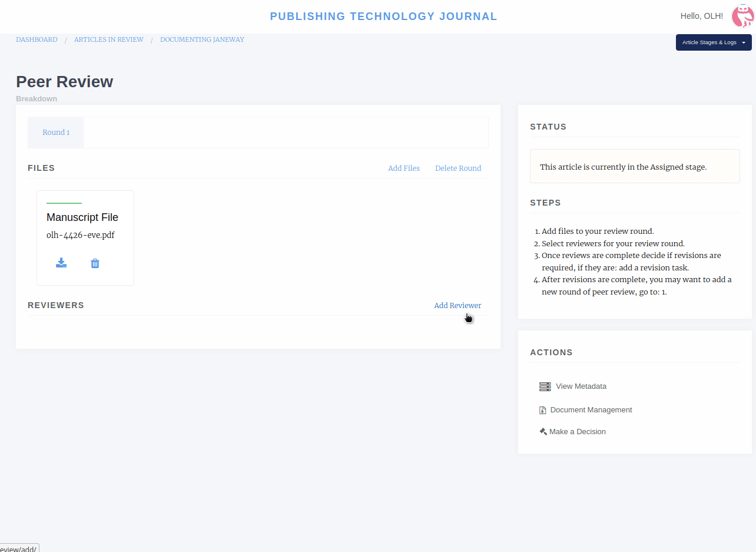The image size is (756, 552).
Task: Click Add Reviewer in Reviewers section
Action: pos(457,305)
